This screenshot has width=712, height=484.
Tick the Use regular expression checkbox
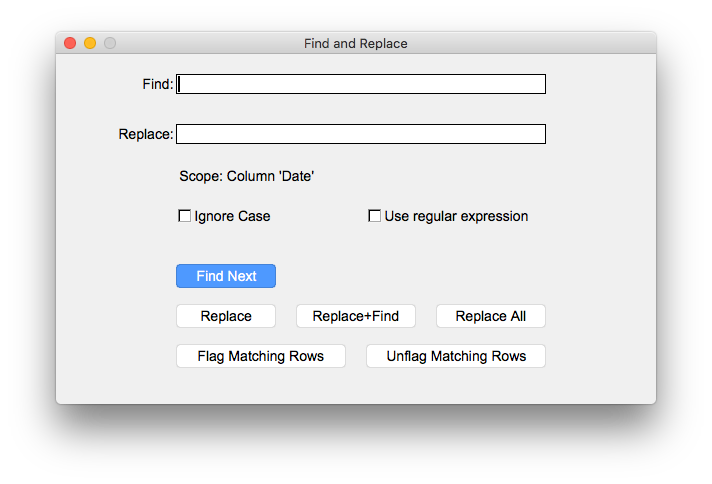coord(375,216)
